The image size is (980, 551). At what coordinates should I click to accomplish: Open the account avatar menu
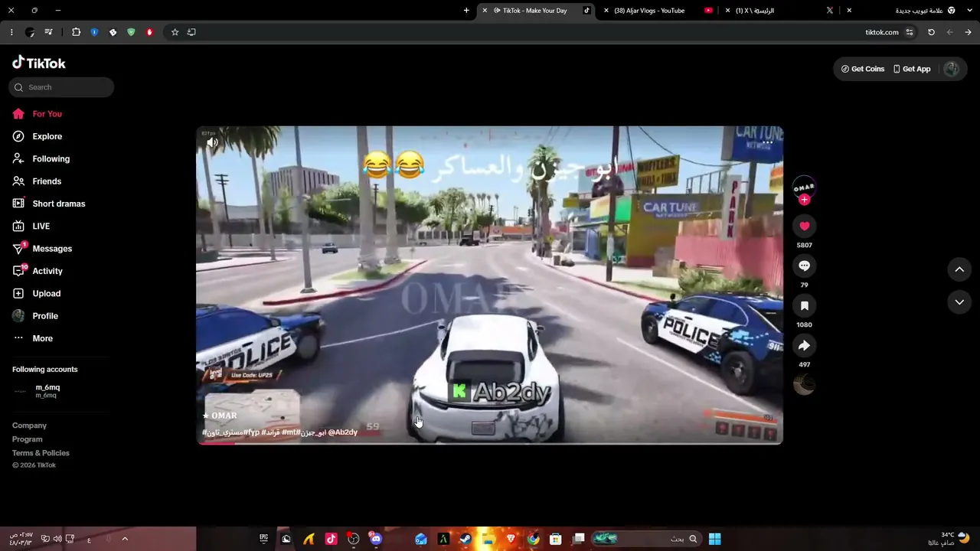pos(951,69)
